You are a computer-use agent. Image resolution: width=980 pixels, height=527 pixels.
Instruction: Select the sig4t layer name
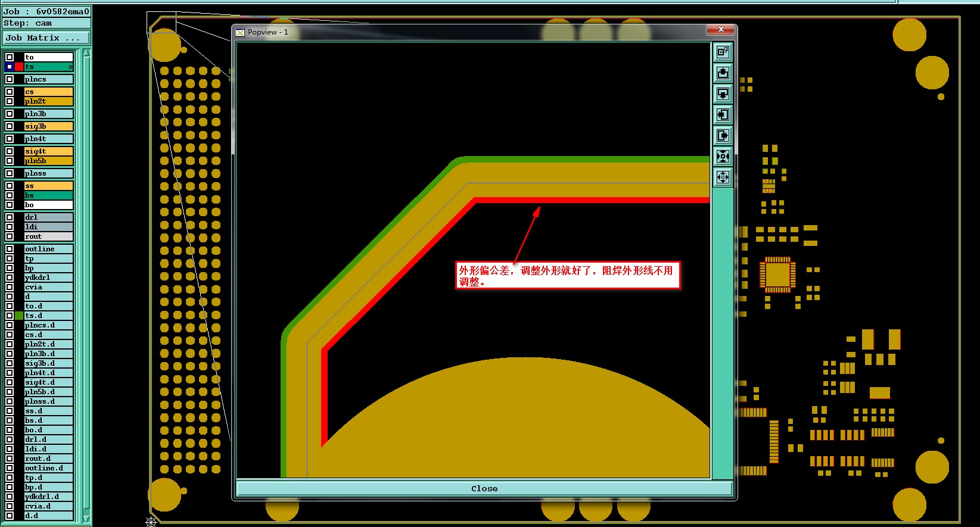pyautogui.click(x=49, y=151)
